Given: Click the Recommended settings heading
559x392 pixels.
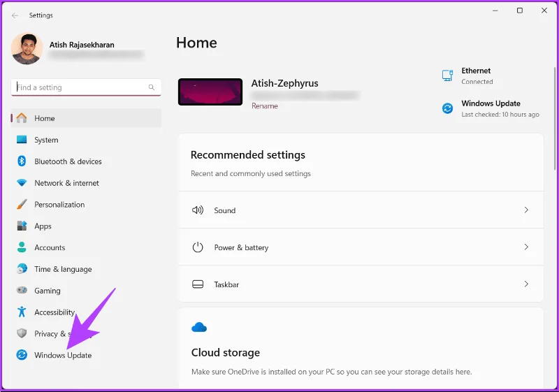Looking at the screenshot, I should [x=248, y=154].
